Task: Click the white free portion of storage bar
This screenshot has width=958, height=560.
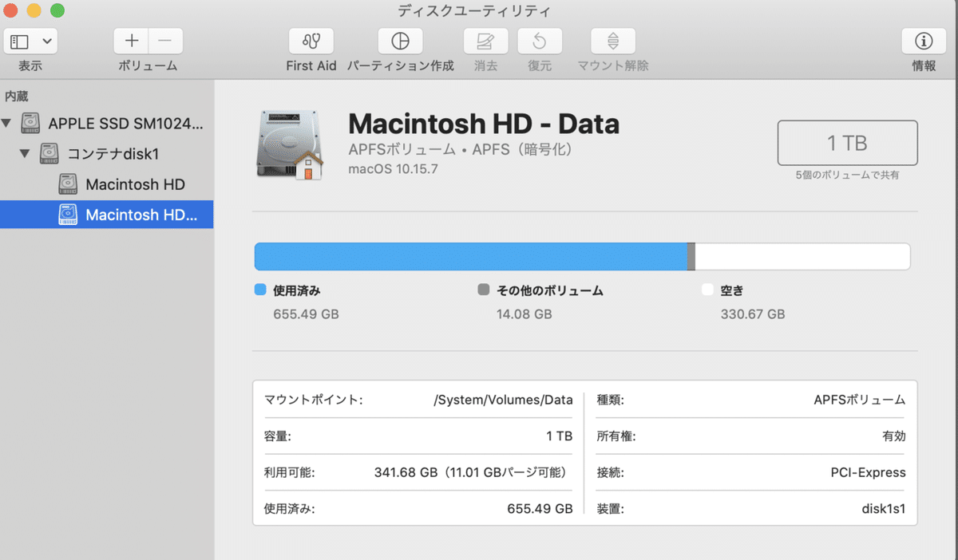Action: pyautogui.click(x=803, y=256)
